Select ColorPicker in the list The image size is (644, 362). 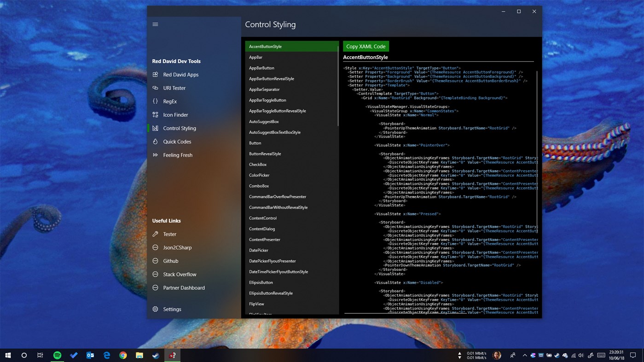[x=292, y=175]
